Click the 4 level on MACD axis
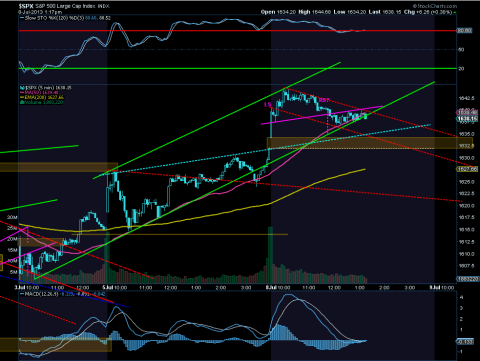The height and width of the screenshot is (361, 480). 461,297
